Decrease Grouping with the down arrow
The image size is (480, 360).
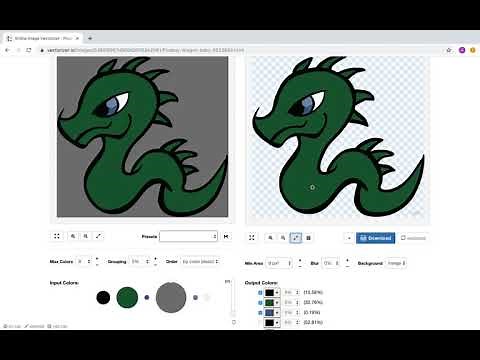155,264
